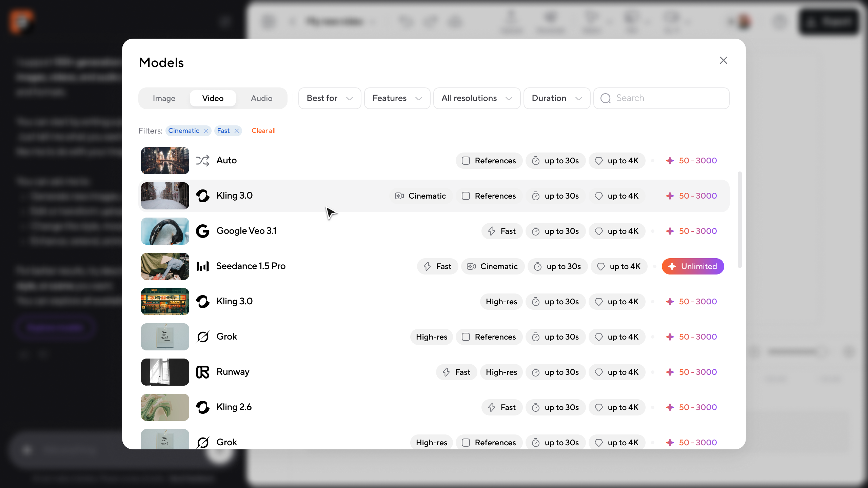Image resolution: width=868 pixels, height=488 pixels.
Task: Toggle the References checkbox for the highlighted Kling 3.0 row
Action: point(466,196)
